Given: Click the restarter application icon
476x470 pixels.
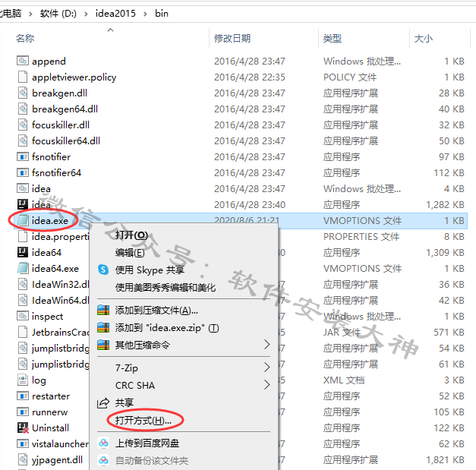Looking at the screenshot, I should pos(23,396).
